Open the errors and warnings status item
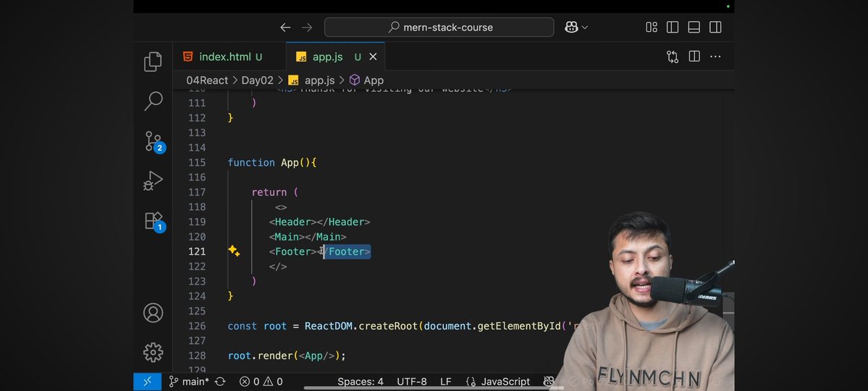The height and width of the screenshot is (391, 868). [x=261, y=382]
